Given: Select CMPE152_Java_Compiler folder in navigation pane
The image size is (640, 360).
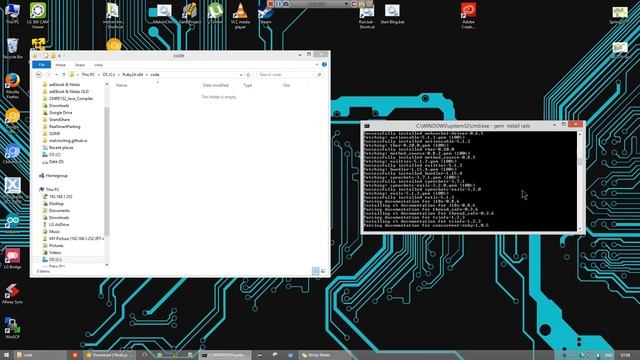Looking at the screenshot, I should 71,98.
